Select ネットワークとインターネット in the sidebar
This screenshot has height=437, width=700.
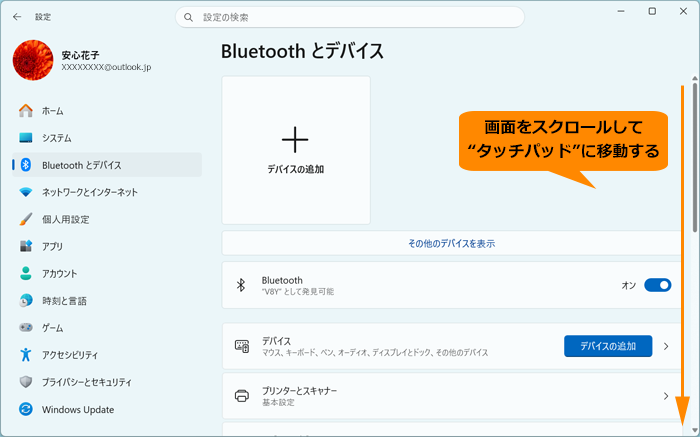pyautogui.click(x=107, y=192)
